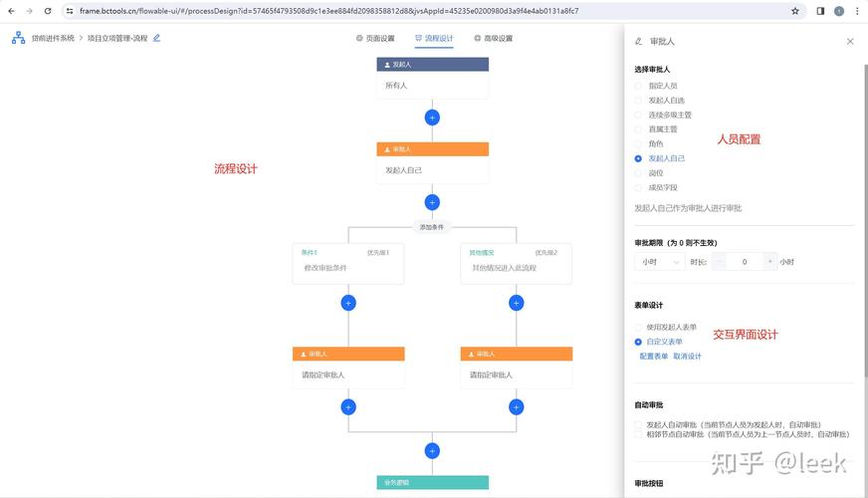The width and height of the screenshot is (868, 498).
Task: Add a node under the 条件1 card
Action: coord(348,303)
